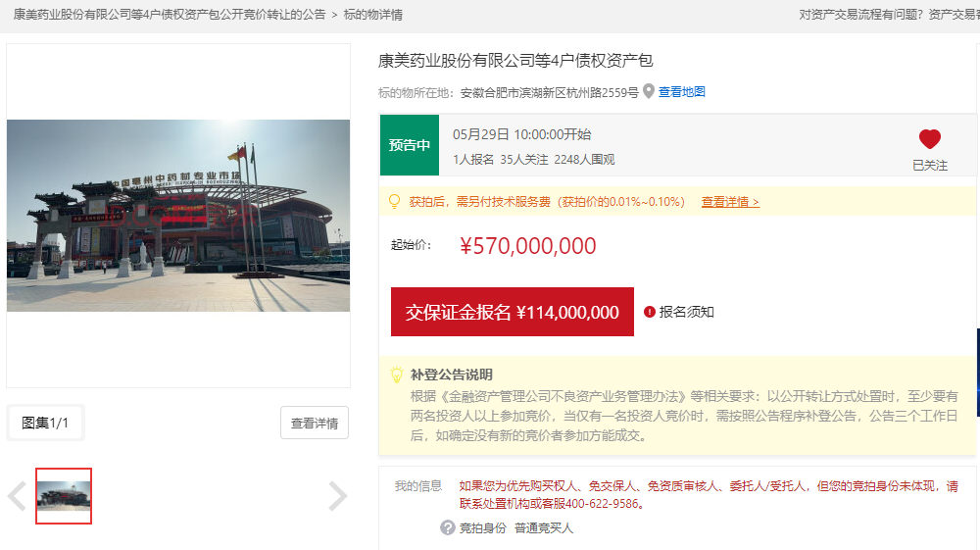Click the 查看详情 button under the photo
Viewport: 980px width, 550px height.
(315, 424)
